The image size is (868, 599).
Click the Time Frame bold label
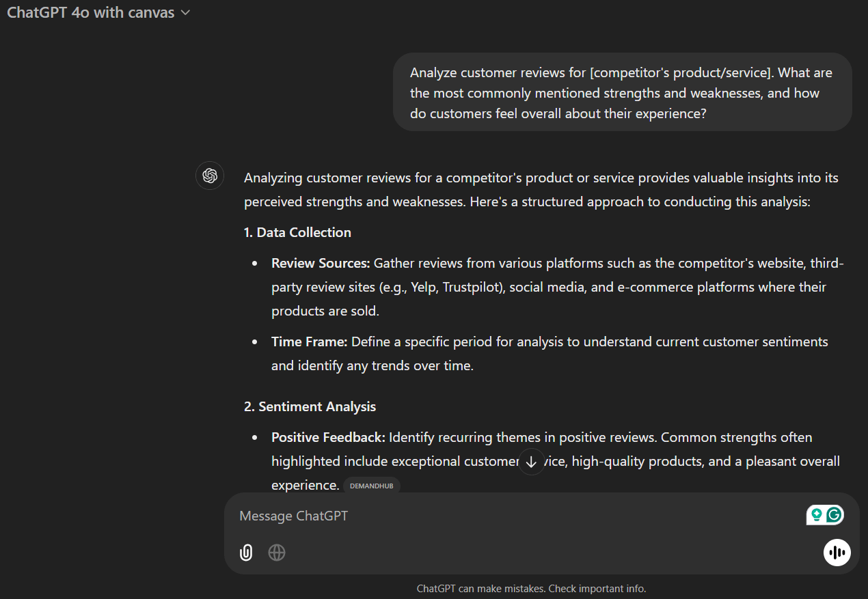[310, 342]
